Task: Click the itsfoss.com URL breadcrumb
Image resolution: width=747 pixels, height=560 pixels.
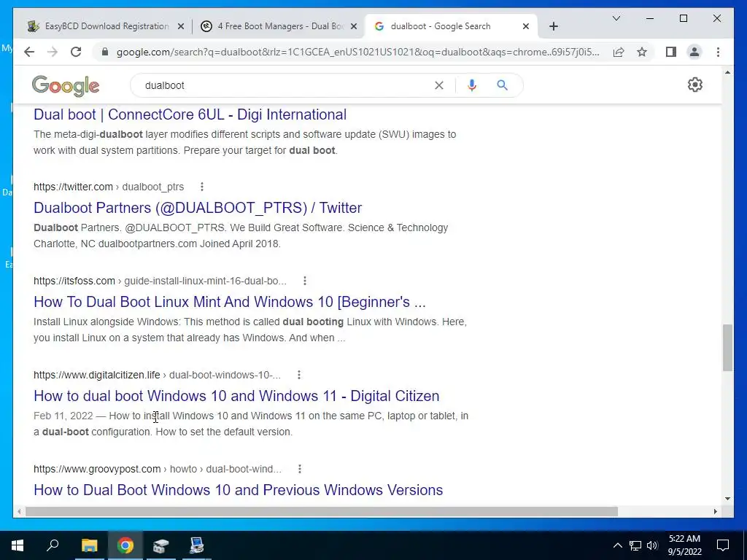Action: (x=160, y=281)
